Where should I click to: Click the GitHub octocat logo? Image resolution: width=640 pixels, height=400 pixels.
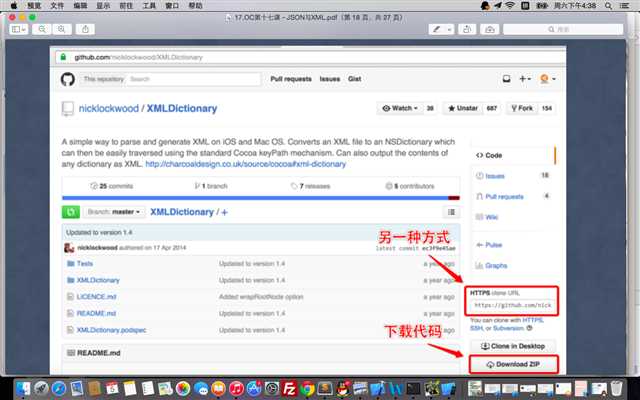(68, 79)
